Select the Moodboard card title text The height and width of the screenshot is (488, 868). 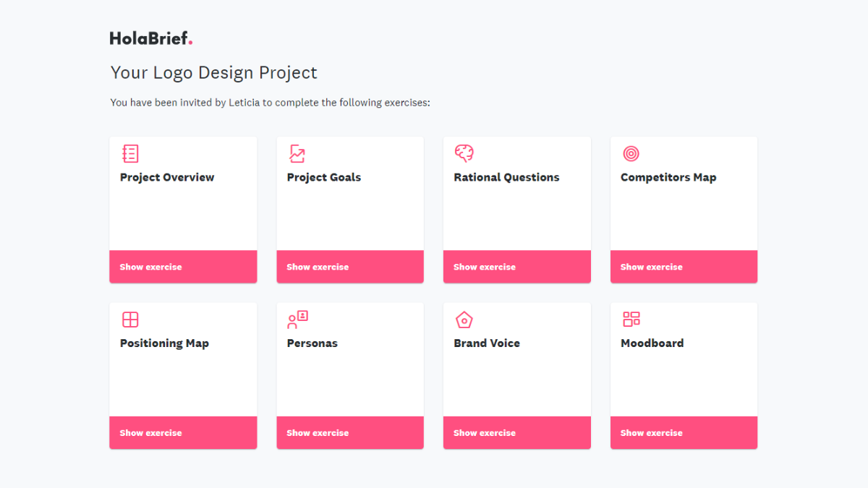point(652,343)
